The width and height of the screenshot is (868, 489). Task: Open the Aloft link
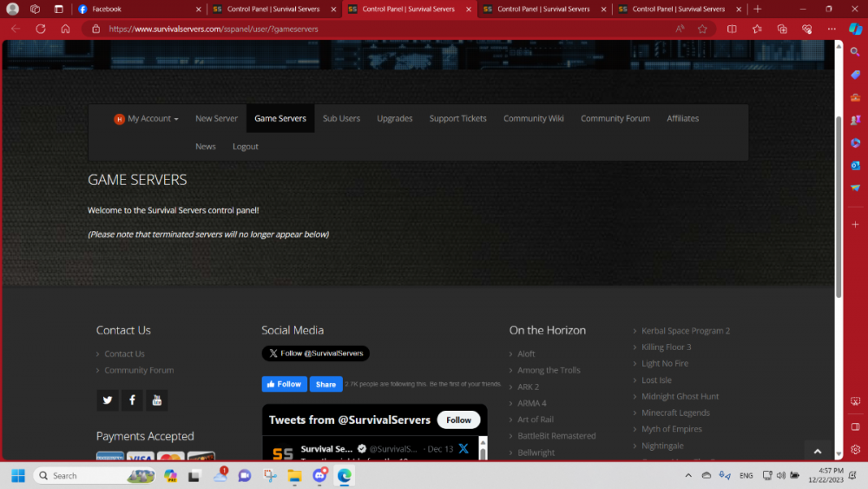(526, 354)
